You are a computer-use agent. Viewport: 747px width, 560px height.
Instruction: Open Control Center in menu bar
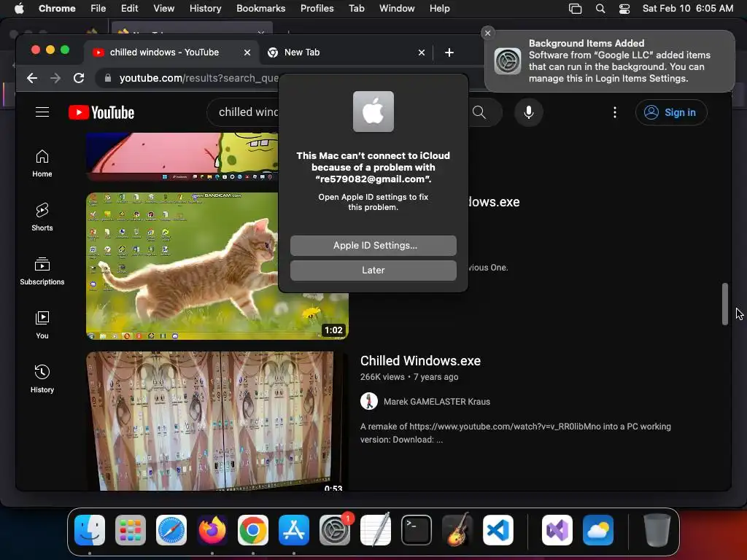tap(624, 8)
